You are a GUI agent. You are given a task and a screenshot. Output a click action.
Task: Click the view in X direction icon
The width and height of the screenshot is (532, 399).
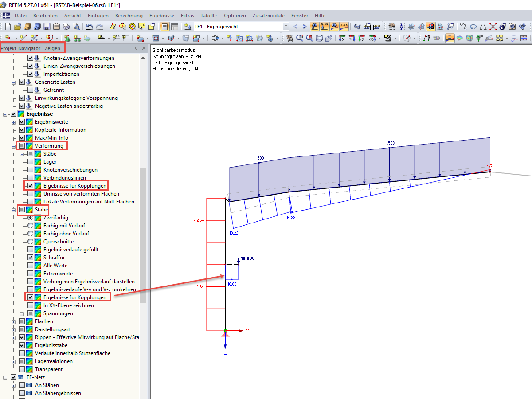click(342, 38)
